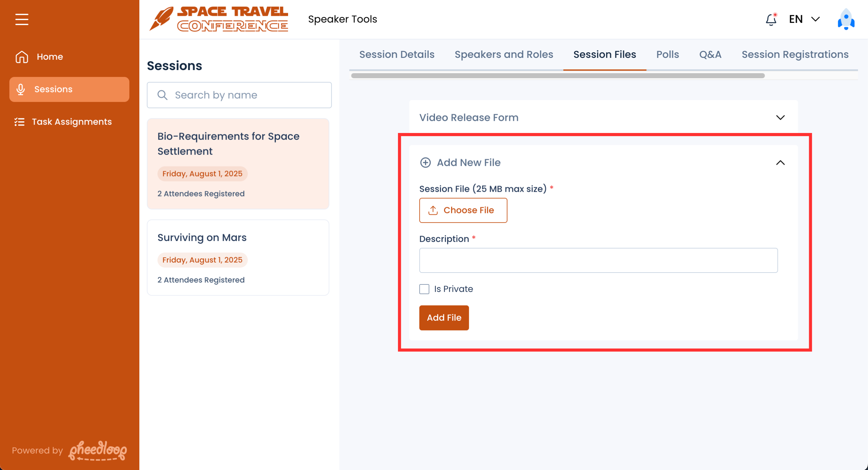The height and width of the screenshot is (470, 868).
Task: Open the Surviving on Mars session
Action: 238,258
